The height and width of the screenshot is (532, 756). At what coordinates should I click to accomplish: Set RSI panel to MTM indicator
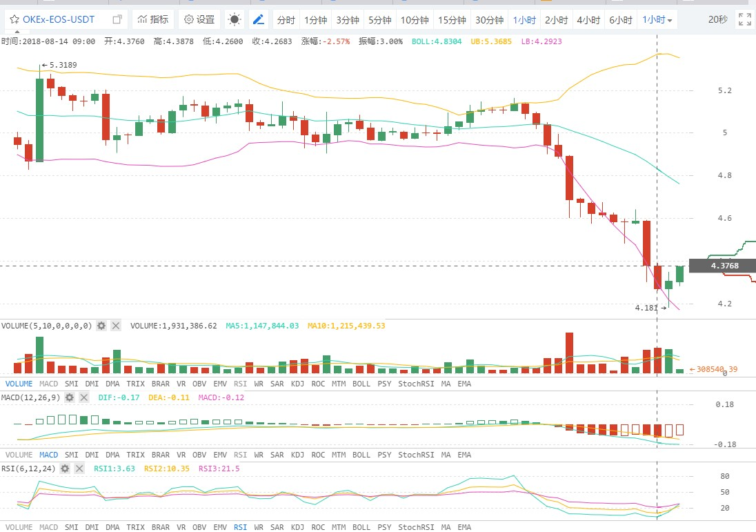(x=339, y=527)
